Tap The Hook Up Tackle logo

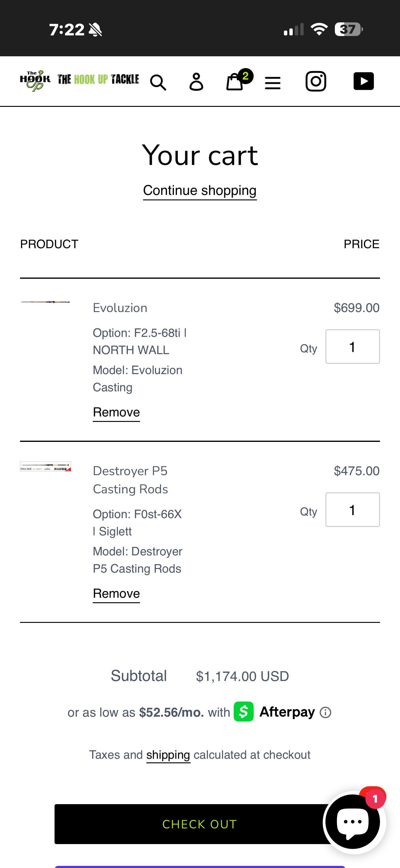(80, 80)
